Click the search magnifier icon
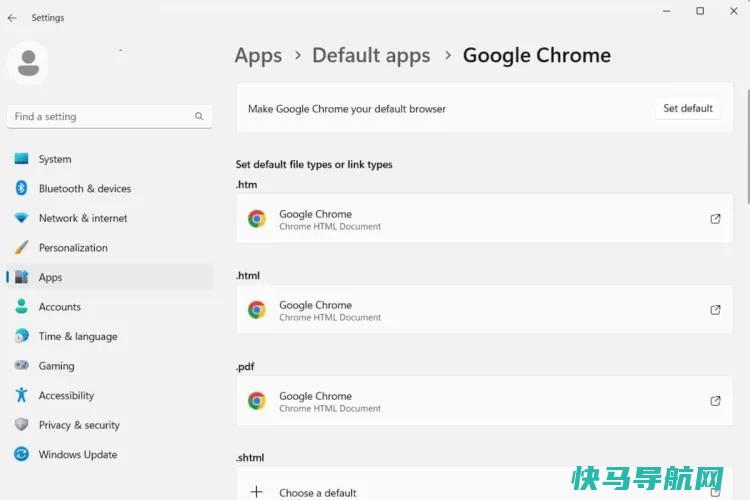 click(199, 116)
